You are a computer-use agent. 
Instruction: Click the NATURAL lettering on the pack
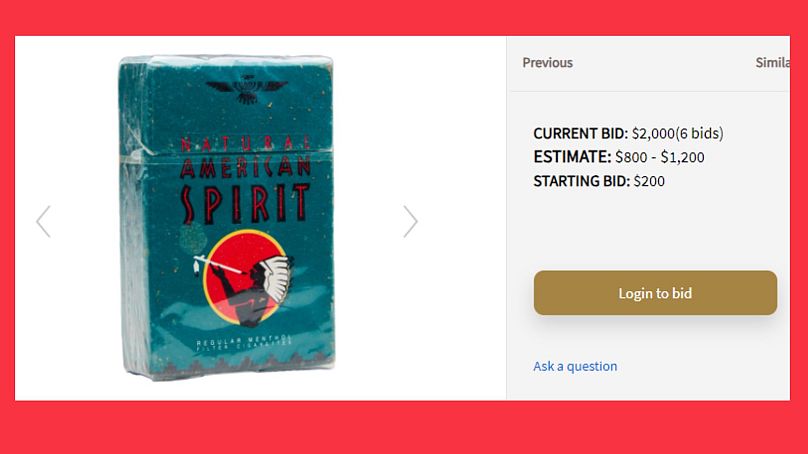coord(245,143)
